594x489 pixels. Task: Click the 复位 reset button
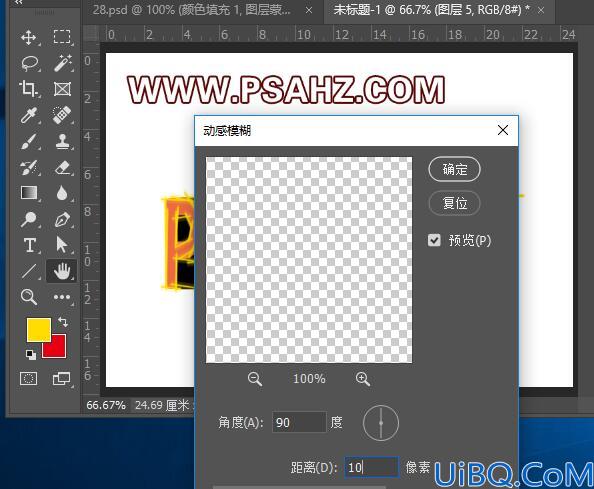(455, 203)
